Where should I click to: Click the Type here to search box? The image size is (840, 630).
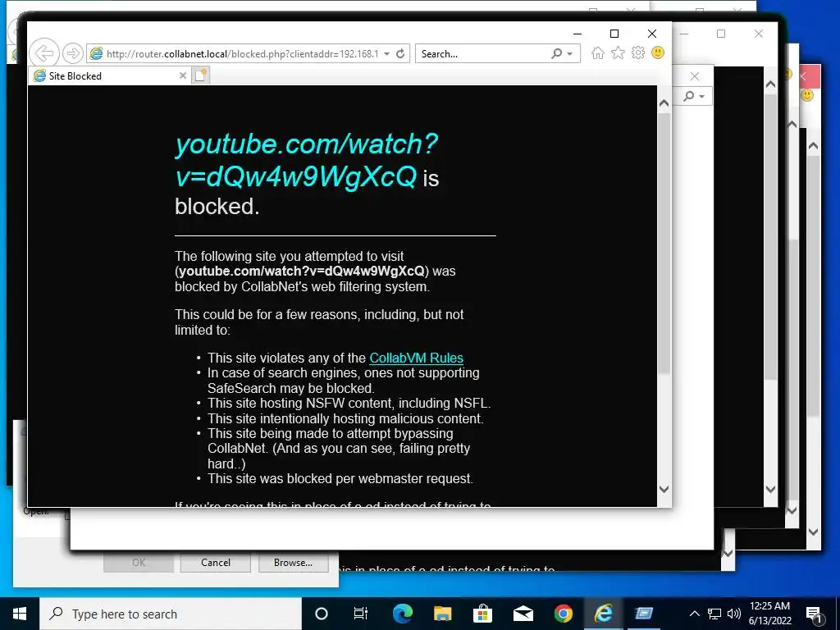click(x=171, y=614)
